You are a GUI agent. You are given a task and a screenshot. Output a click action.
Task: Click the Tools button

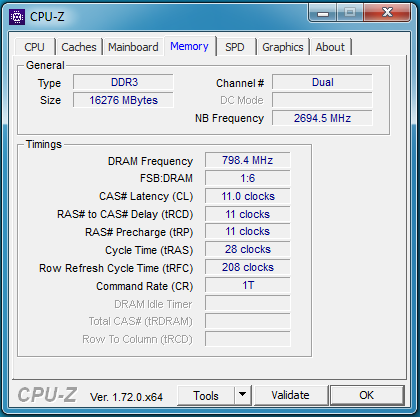coord(206,396)
